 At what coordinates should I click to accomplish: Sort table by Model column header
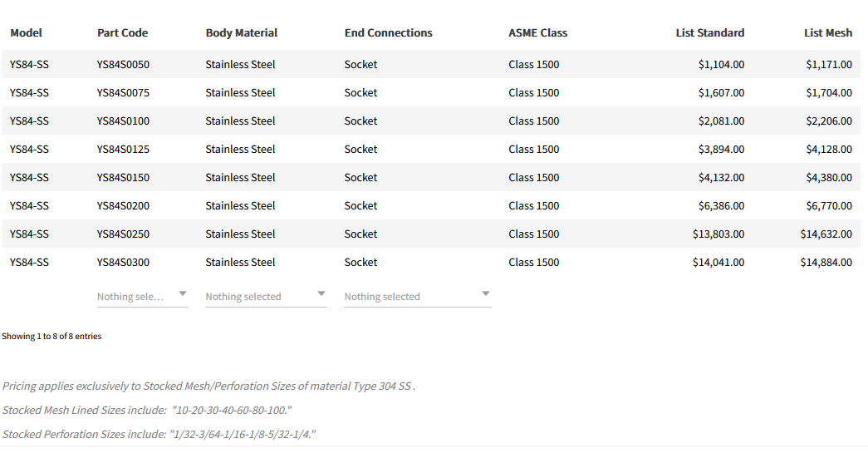27,33
